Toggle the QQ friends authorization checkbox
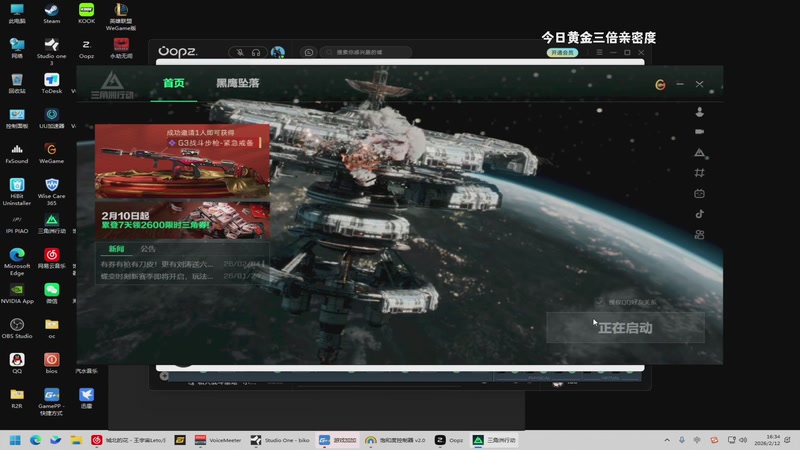 pyautogui.click(x=599, y=302)
